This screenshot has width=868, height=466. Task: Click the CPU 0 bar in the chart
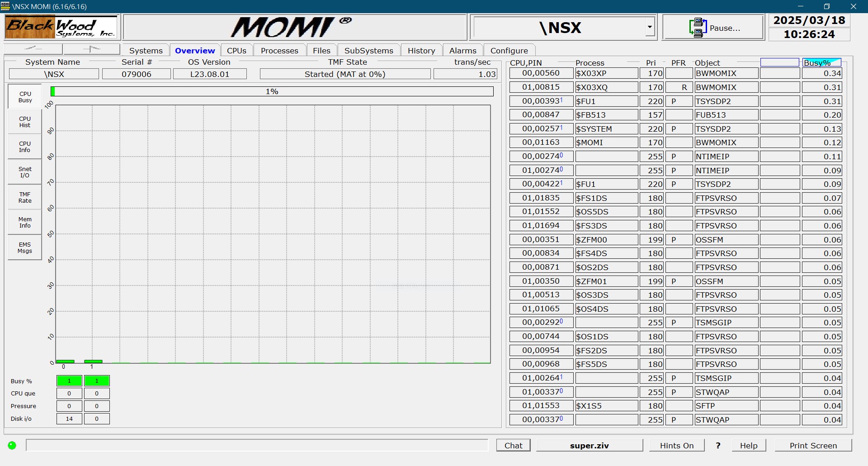coord(65,361)
